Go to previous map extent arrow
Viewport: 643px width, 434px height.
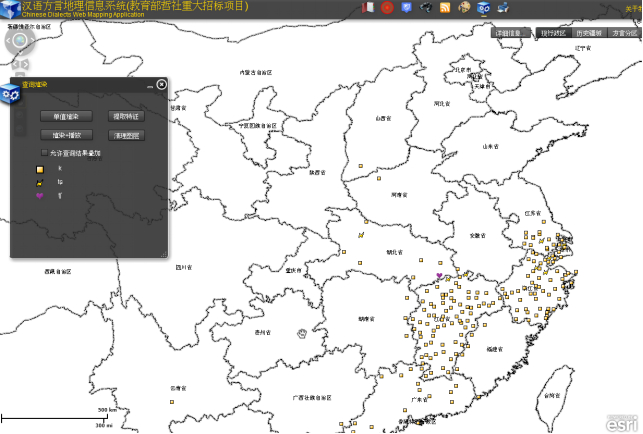click(15, 64)
